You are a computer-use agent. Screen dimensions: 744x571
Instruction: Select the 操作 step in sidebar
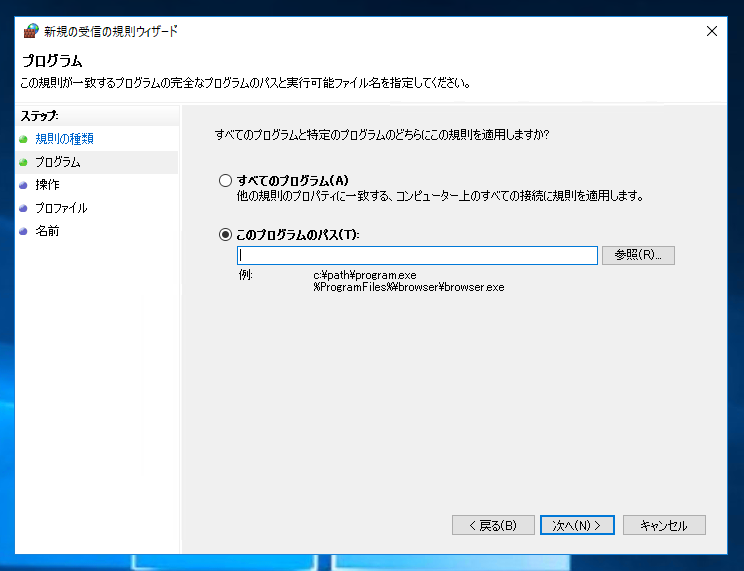pyautogui.click(x=47, y=185)
